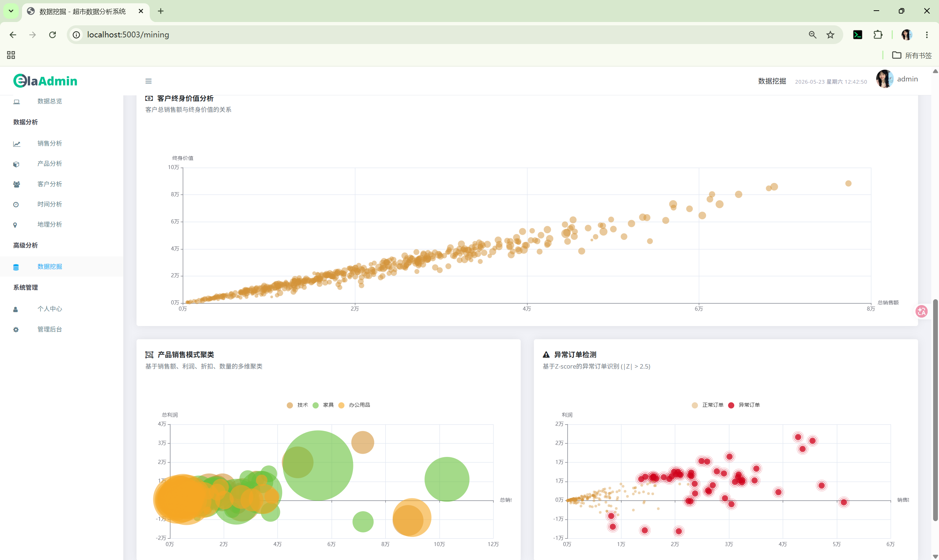
Task: Open the 客户分析 users icon
Action: coord(16,184)
